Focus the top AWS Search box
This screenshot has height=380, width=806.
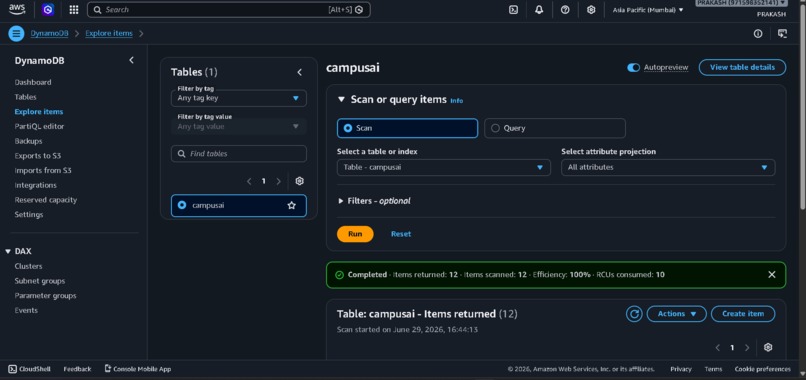coord(229,9)
